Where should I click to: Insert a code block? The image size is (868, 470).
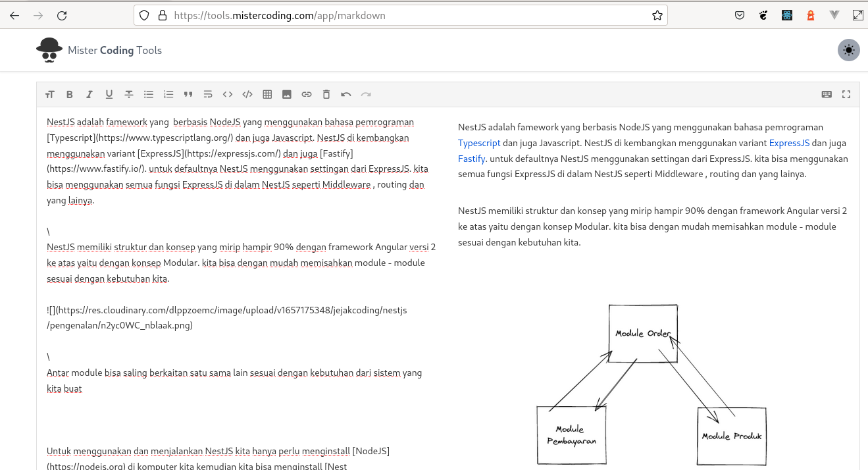247,94
